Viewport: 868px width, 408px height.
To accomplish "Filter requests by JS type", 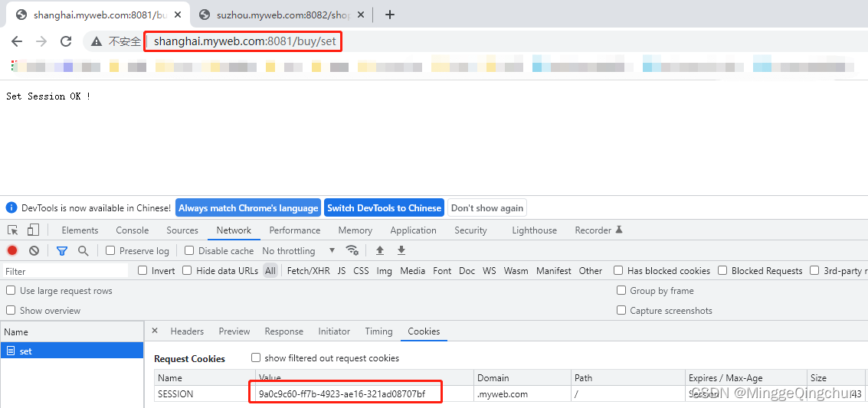I will 342,271.
